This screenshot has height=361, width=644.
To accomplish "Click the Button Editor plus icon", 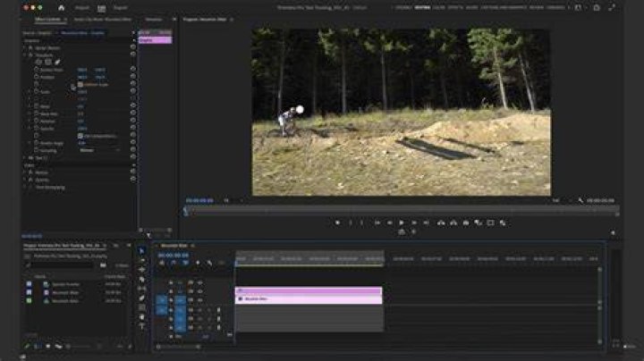I will coord(613,233).
